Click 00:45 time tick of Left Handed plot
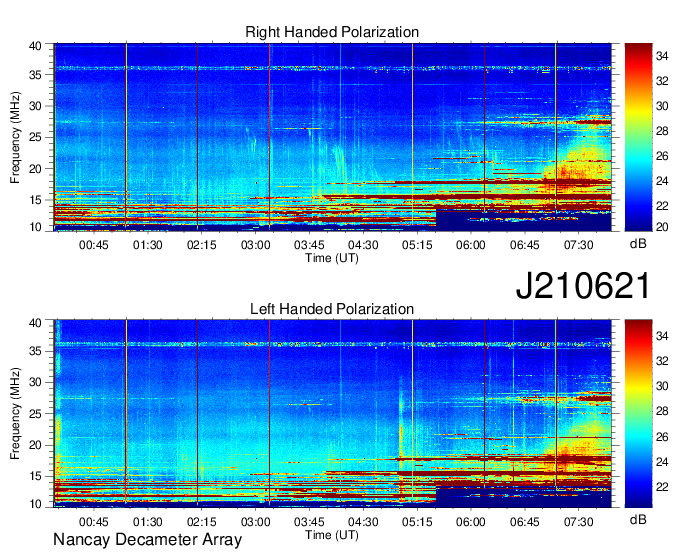680x552 pixels. pyautogui.click(x=94, y=521)
